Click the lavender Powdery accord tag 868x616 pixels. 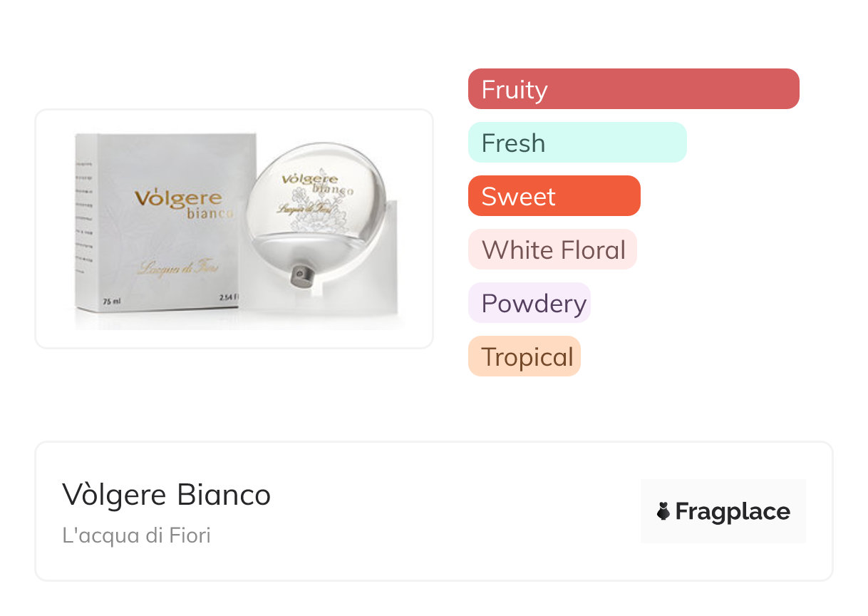point(529,303)
